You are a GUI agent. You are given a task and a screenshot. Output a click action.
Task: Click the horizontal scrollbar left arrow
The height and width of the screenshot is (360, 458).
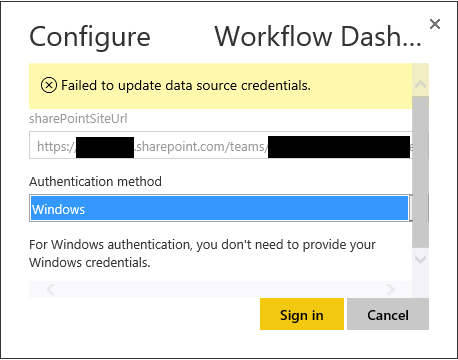(51, 289)
